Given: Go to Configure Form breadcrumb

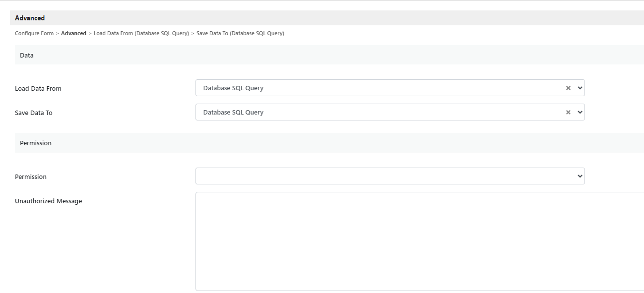Looking at the screenshot, I should tap(34, 34).
